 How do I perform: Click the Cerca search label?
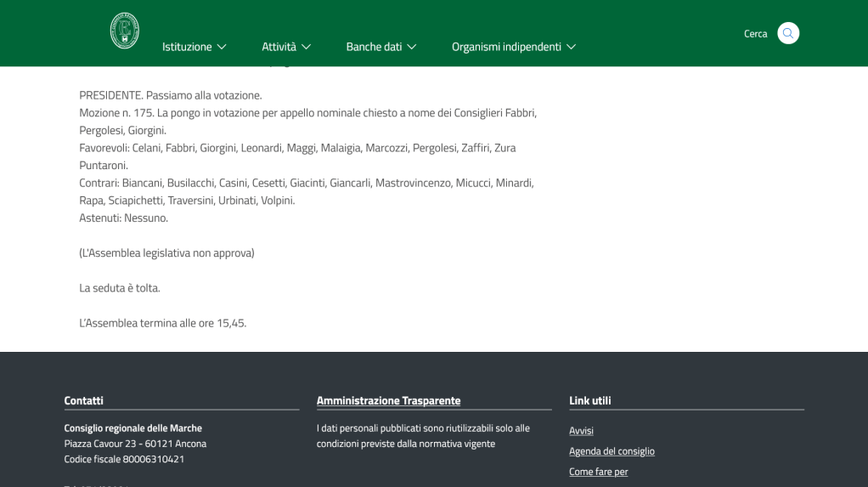tap(755, 34)
